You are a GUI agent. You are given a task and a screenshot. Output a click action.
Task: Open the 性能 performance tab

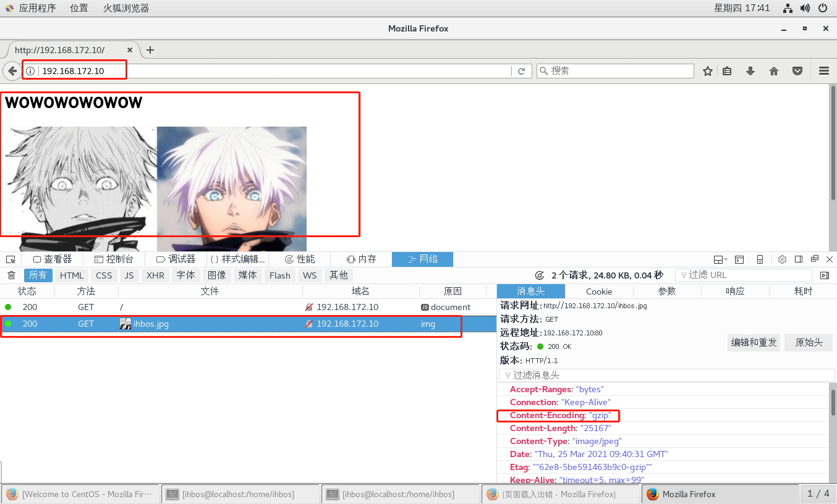click(x=299, y=259)
